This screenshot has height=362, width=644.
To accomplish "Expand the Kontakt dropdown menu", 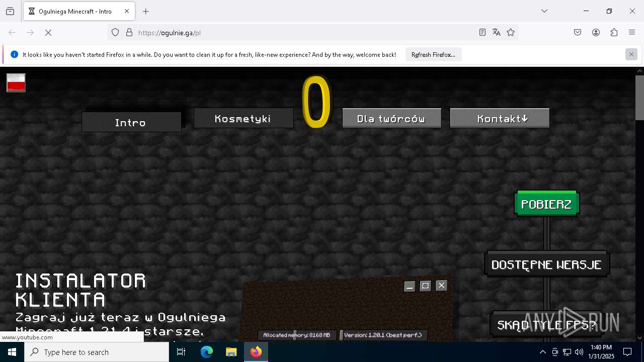I will pyautogui.click(x=500, y=118).
